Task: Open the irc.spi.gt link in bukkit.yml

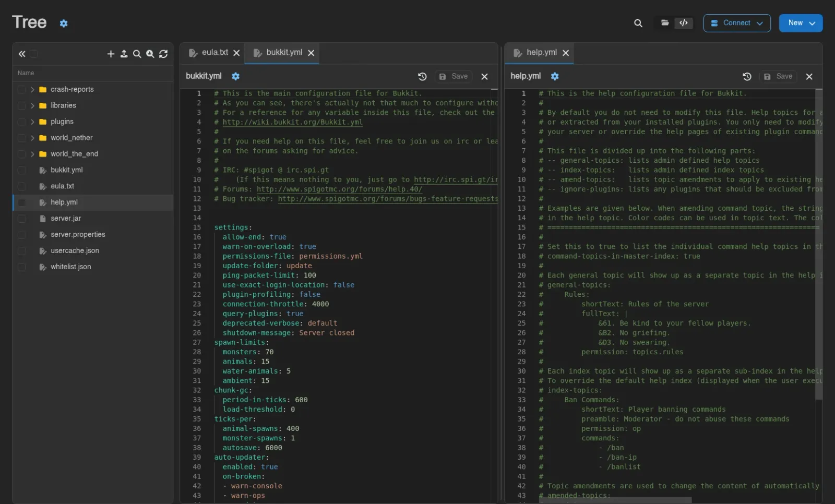Action: (456, 179)
